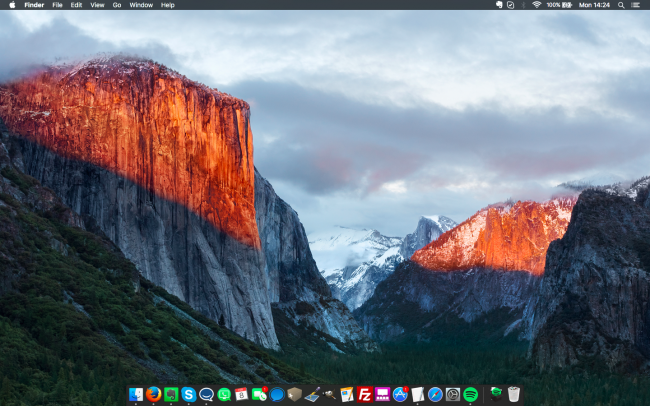Open the Apple menu
Viewport: 650px width, 406px height.
[x=12, y=5]
